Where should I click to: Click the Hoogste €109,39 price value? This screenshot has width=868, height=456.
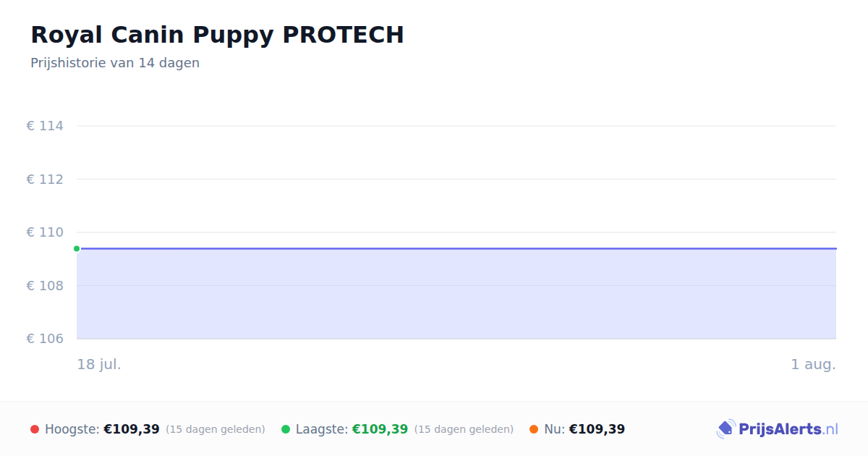tap(132, 429)
